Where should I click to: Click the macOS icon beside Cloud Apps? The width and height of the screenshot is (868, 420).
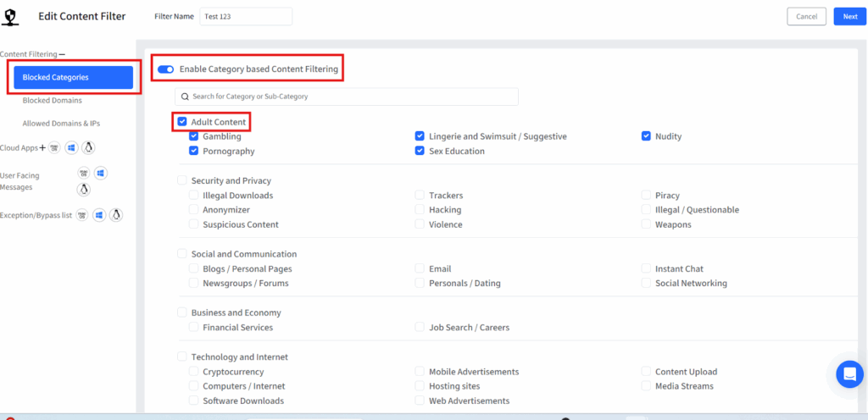click(54, 148)
